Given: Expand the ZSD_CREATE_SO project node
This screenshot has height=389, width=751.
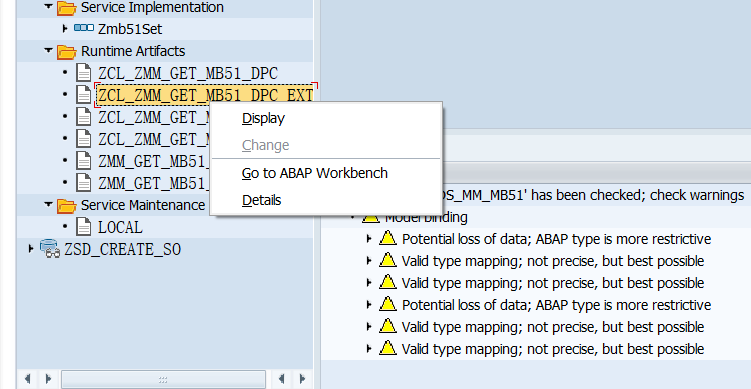Looking at the screenshot, I should 31,249.
